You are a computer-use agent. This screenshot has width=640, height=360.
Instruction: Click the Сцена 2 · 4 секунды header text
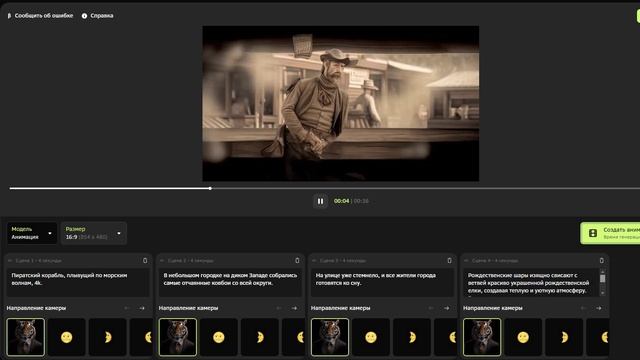click(191, 260)
